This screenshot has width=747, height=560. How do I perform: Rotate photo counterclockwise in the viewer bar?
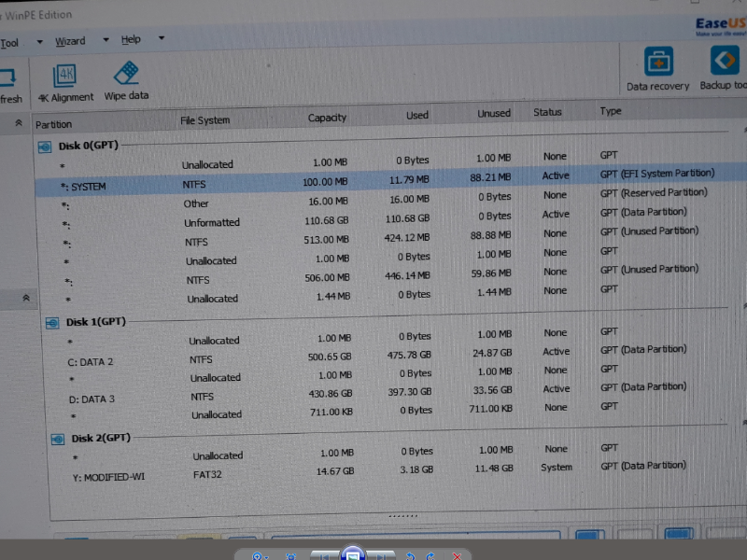coord(410,555)
